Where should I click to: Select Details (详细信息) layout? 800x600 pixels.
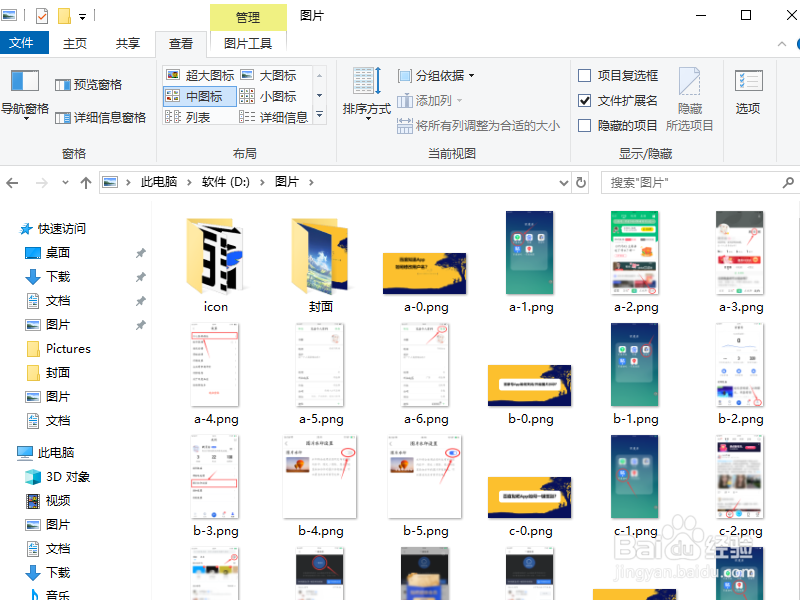274,117
